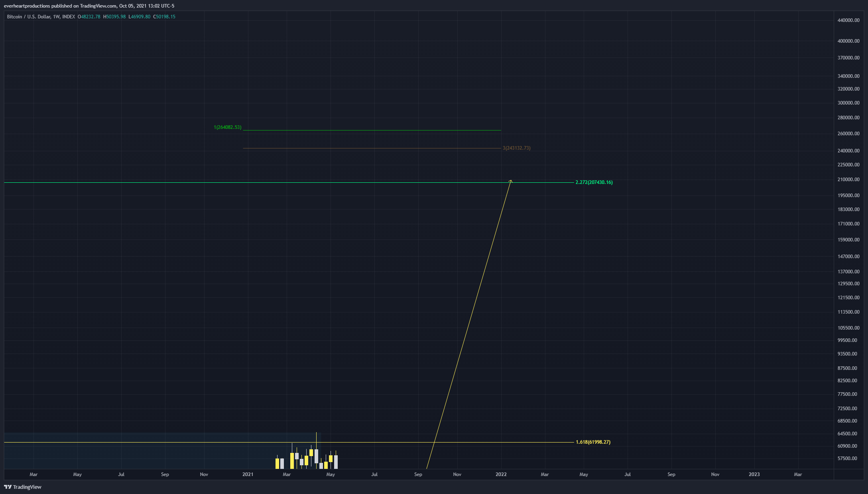The width and height of the screenshot is (868, 494).
Task: Click the 2023 year label on time axis
Action: [754, 474]
